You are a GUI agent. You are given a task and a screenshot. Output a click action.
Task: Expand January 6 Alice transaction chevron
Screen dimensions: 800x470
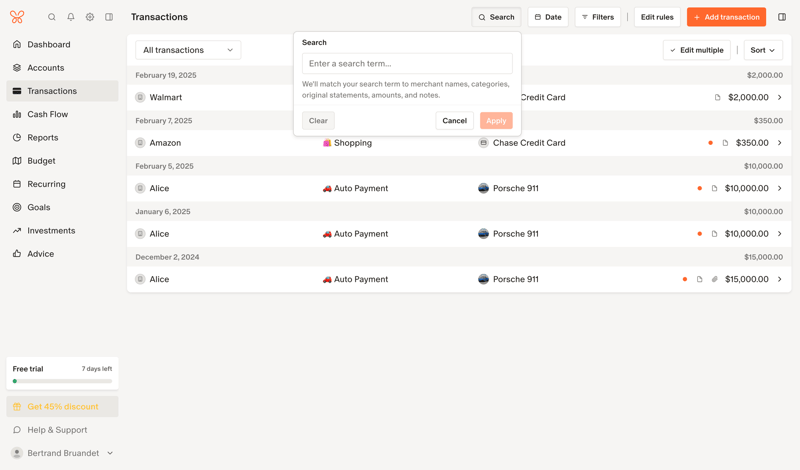(780, 233)
